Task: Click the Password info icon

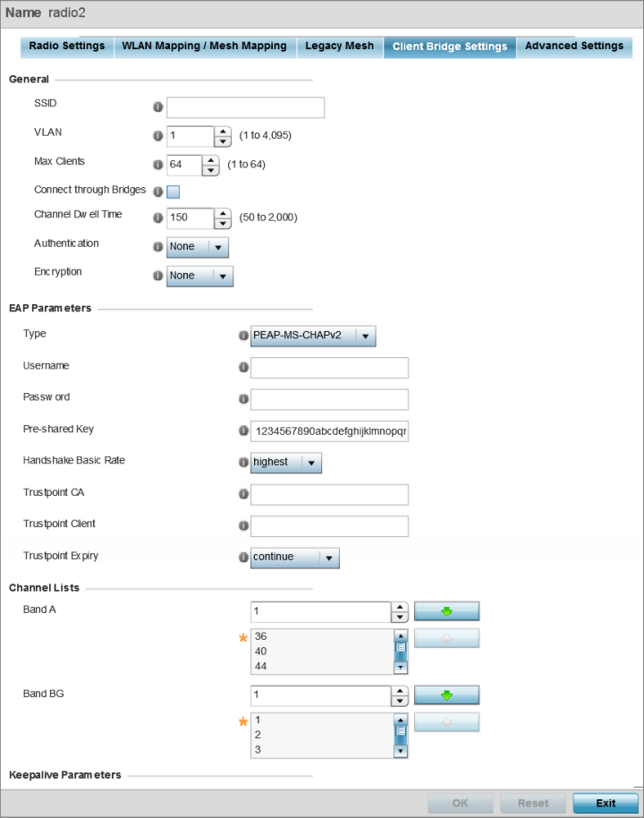Action: click(243, 398)
